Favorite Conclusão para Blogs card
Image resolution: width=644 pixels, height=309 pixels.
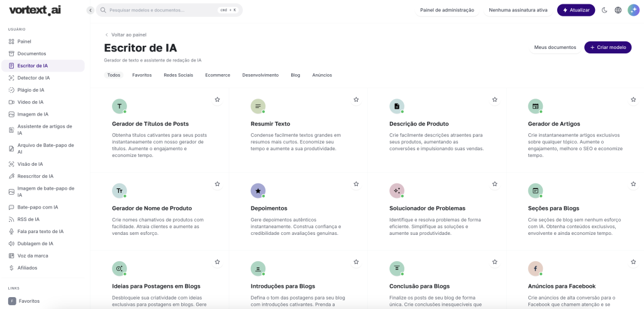point(494,262)
